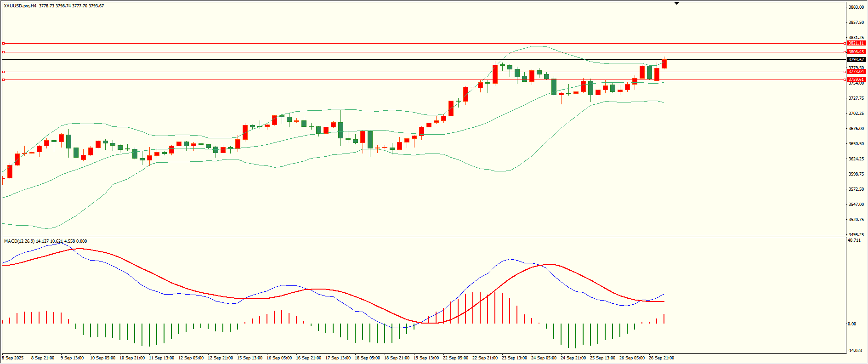Click the 3547.00 price scale value
This screenshot has width=868, height=364.
(856, 205)
